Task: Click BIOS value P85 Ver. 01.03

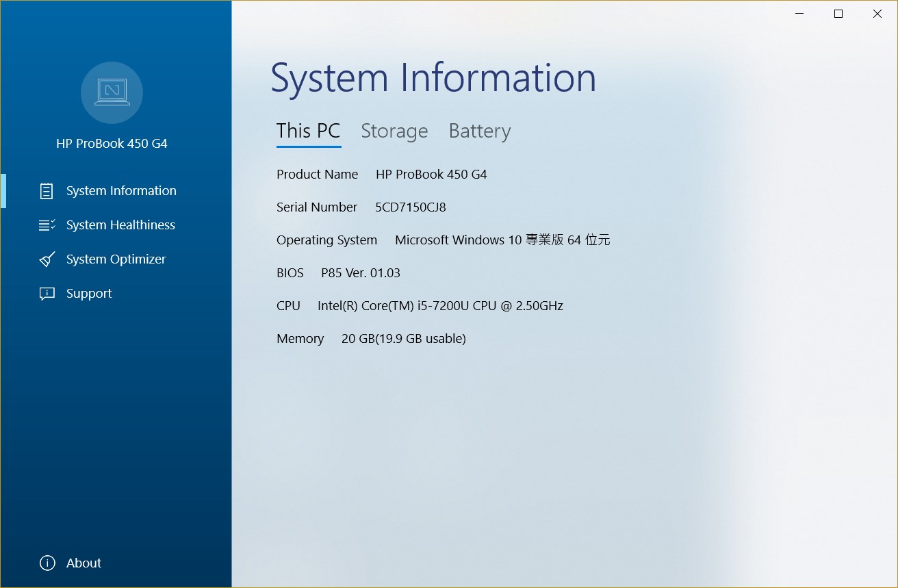Action: coord(361,273)
